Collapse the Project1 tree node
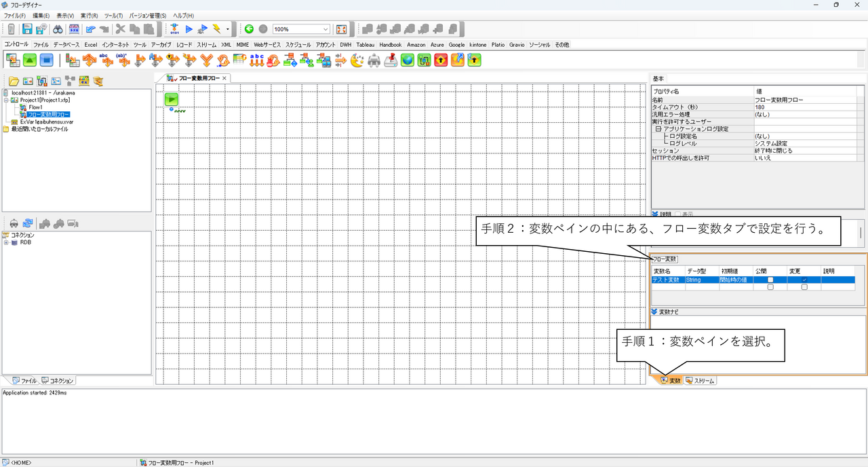The width and height of the screenshot is (868, 467). [6, 100]
